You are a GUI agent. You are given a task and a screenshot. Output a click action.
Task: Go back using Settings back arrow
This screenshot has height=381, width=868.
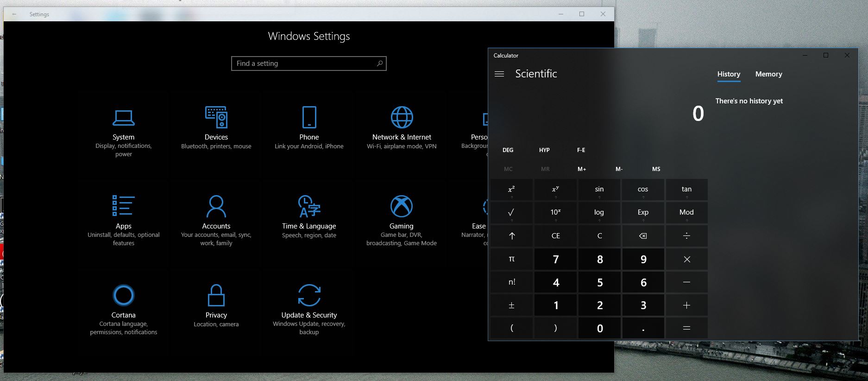point(14,14)
